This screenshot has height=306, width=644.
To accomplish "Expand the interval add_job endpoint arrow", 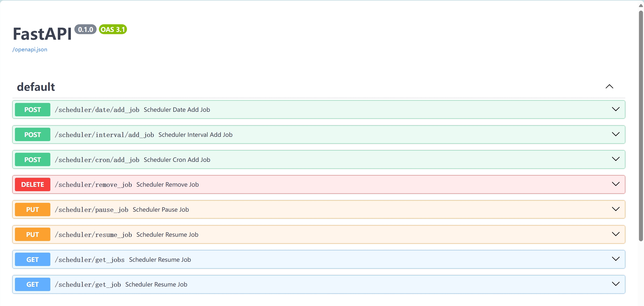I will coord(615,134).
